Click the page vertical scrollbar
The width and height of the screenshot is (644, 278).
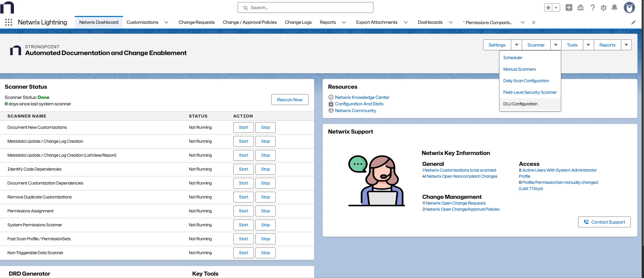pos(643,122)
